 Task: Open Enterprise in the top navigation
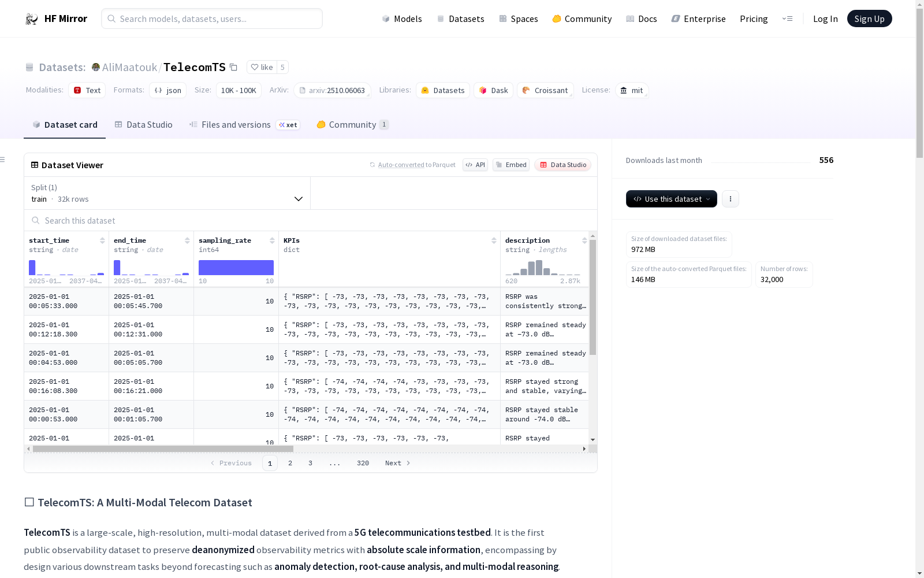[x=699, y=19]
